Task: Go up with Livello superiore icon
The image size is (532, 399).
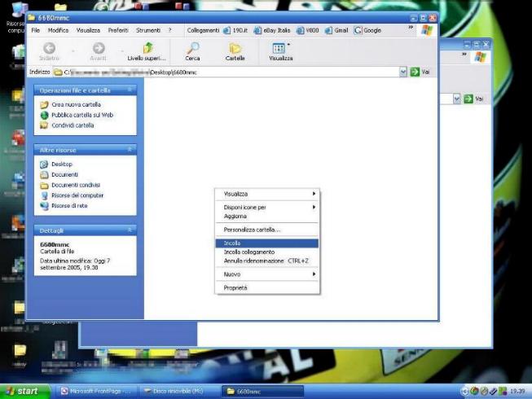Action: click(148, 48)
